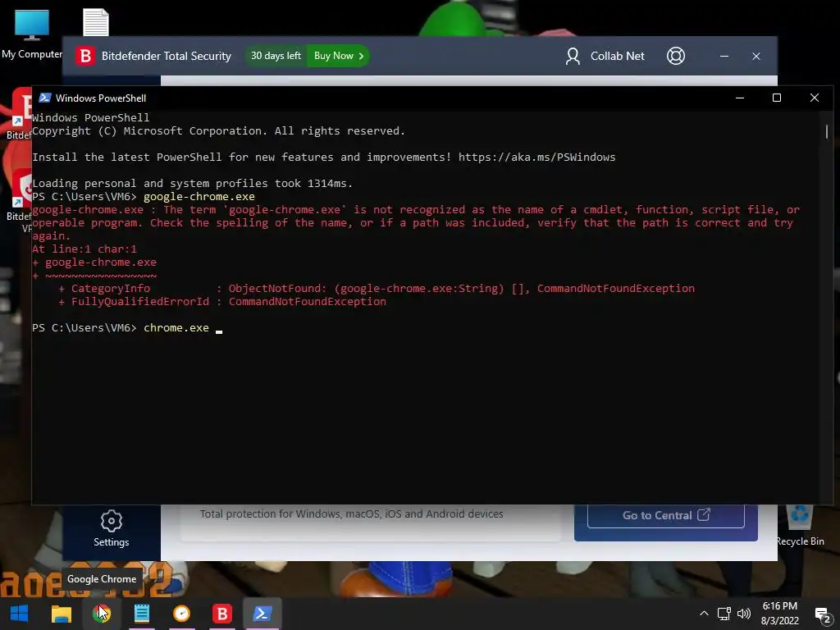Close the Bitdefender Total Security window
The width and height of the screenshot is (840, 630).
click(x=756, y=56)
